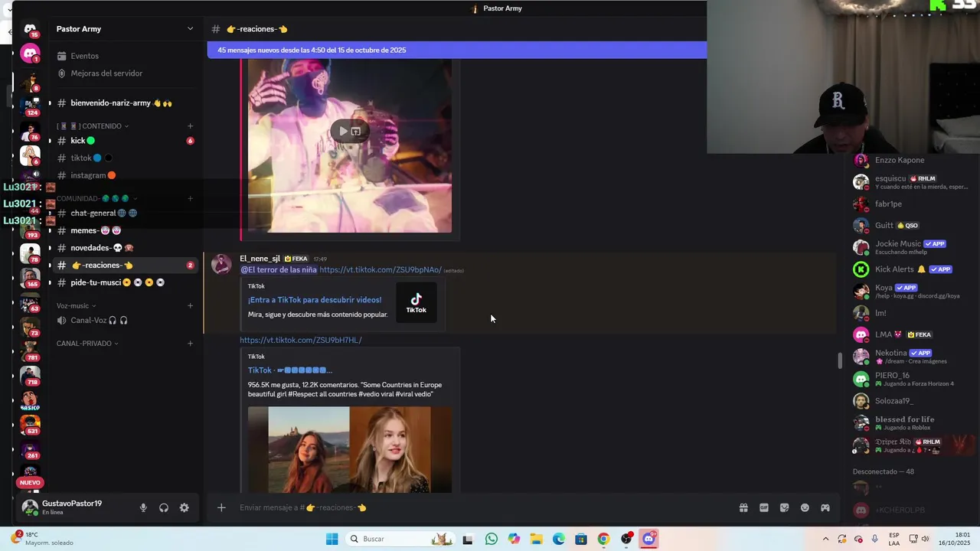The height and width of the screenshot is (551, 980).
Task: Open the pide-tu-musci channel
Action: click(x=126, y=282)
